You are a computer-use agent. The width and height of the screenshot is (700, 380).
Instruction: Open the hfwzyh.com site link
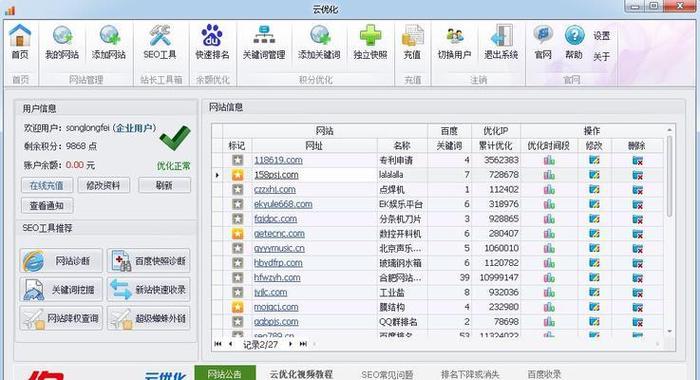[x=277, y=277]
